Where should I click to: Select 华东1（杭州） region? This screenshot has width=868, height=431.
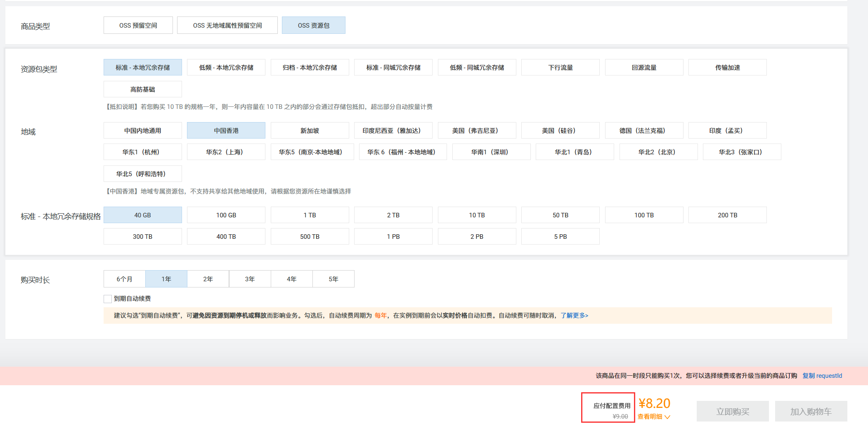pos(142,152)
